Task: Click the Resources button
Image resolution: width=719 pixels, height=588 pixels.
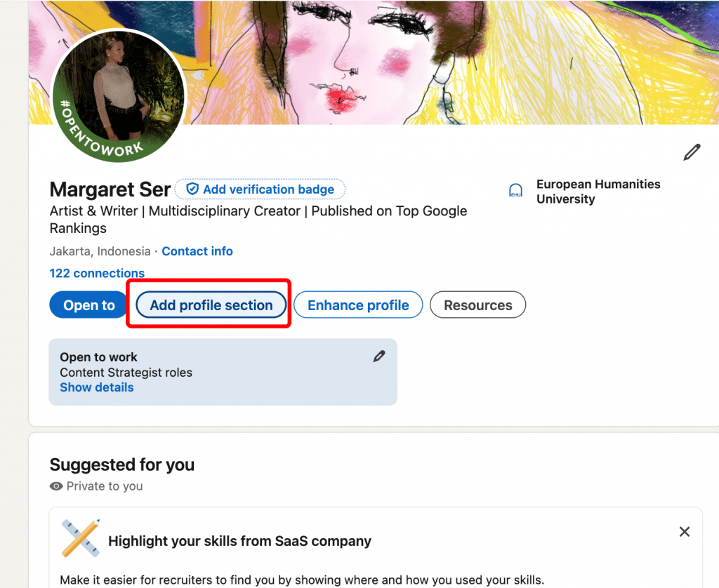Action: pyautogui.click(x=477, y=305)
